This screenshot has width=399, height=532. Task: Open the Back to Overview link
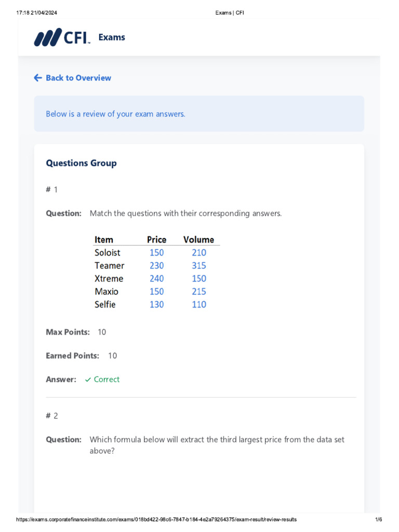point(78,78)
